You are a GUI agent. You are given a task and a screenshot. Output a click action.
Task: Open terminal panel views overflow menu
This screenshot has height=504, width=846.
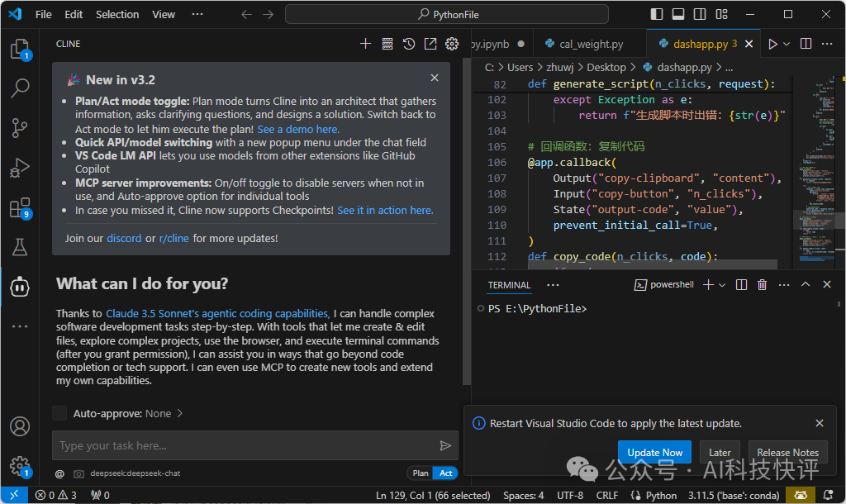[x=553, y=285]
